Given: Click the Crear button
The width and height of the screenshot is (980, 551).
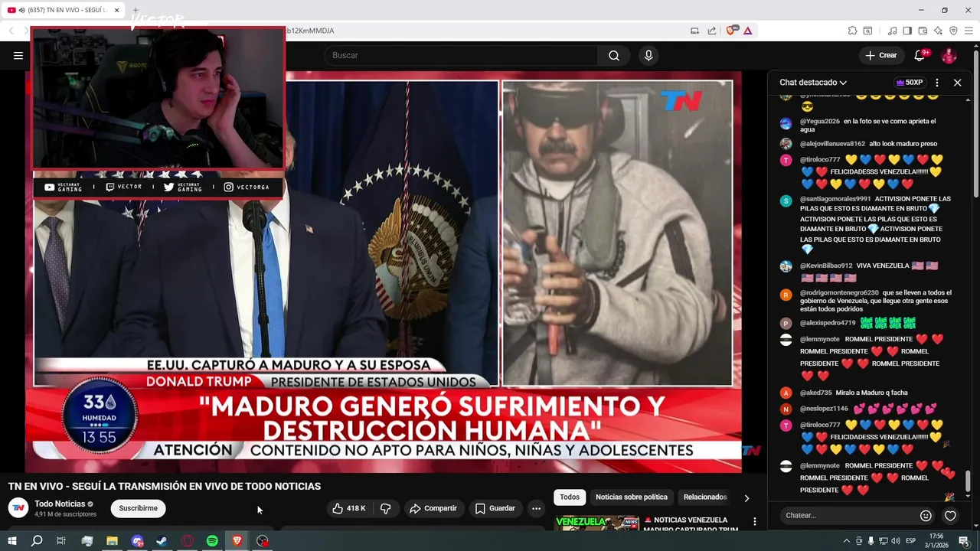Looking at the screenshot, I should 881,55.
